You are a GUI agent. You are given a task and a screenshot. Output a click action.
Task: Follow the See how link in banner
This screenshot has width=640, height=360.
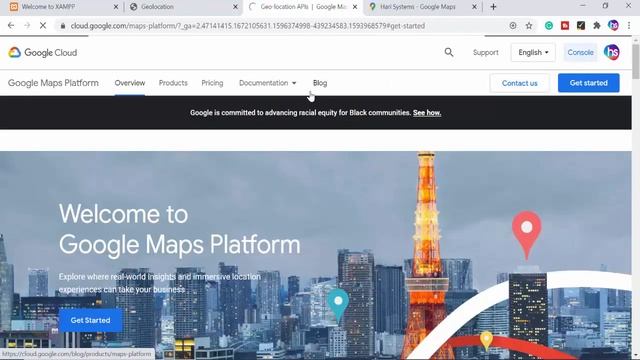427,113
